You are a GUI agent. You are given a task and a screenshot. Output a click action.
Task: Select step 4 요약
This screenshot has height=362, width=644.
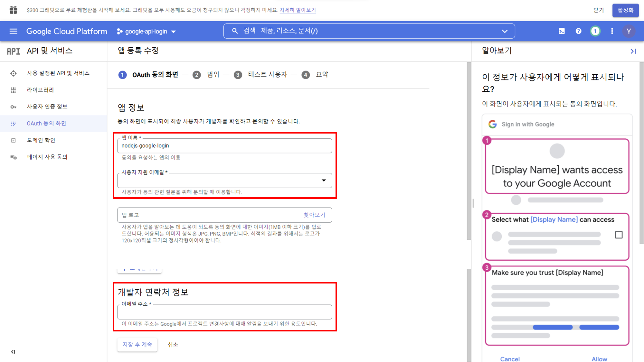pos(315,75)
